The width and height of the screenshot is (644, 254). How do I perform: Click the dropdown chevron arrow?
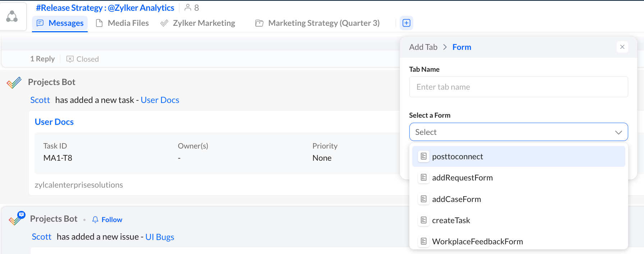coord(618,132)
